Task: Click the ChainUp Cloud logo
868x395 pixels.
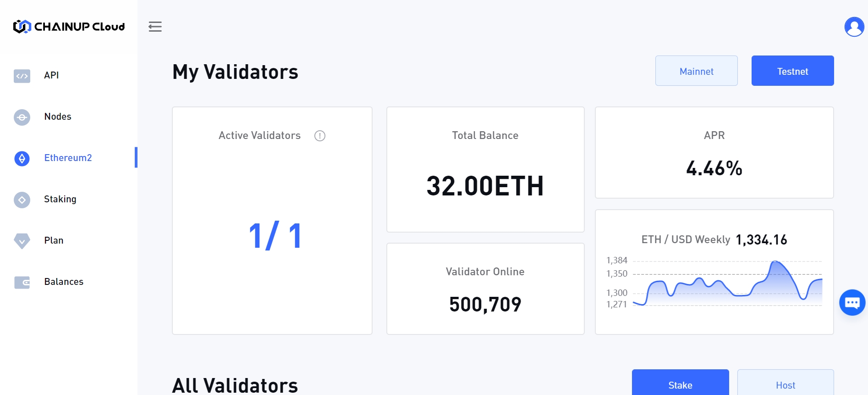Action: (x=69, y=27)
